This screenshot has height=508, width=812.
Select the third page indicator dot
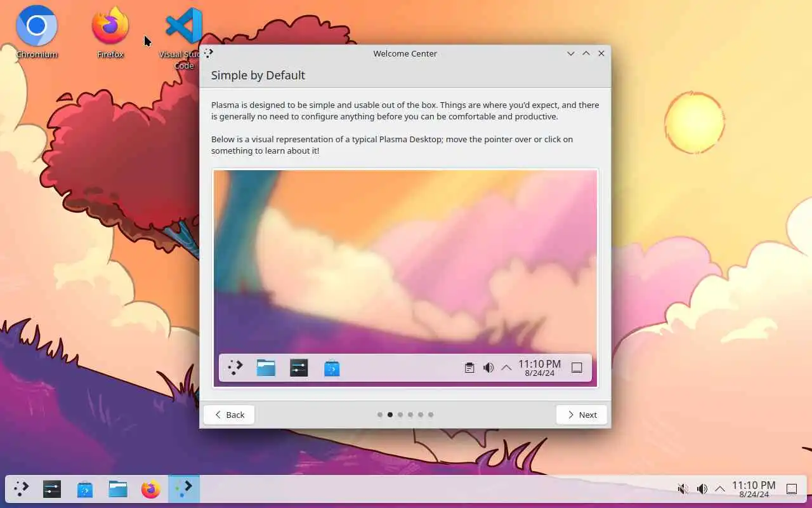tap(400, 415)
